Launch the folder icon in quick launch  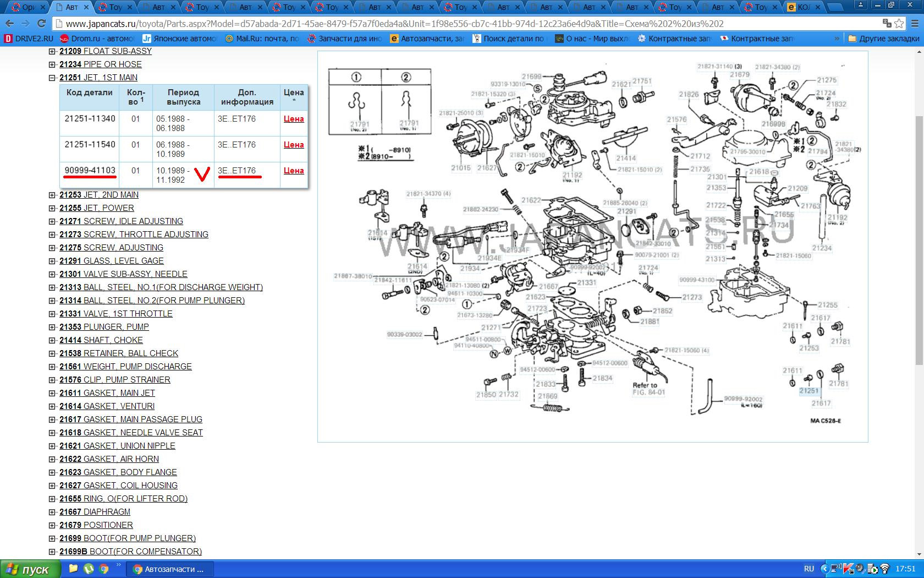click(73, 569)
